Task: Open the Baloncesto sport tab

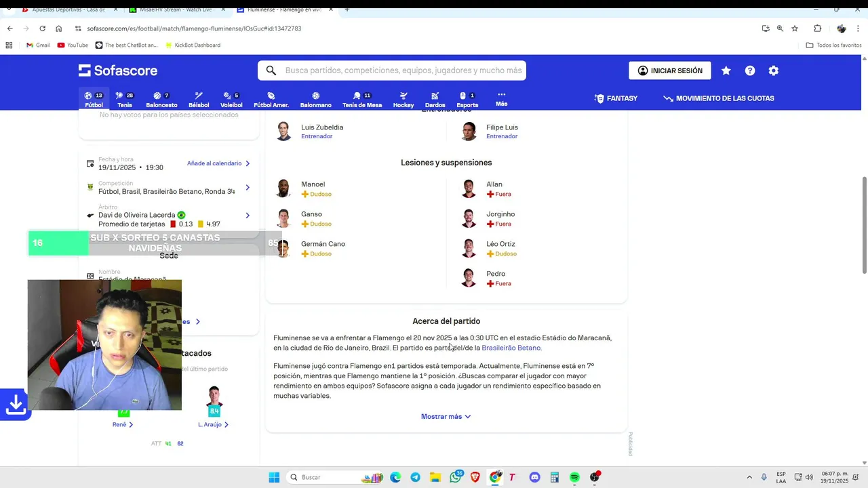Action: click(x=161, y=100)
